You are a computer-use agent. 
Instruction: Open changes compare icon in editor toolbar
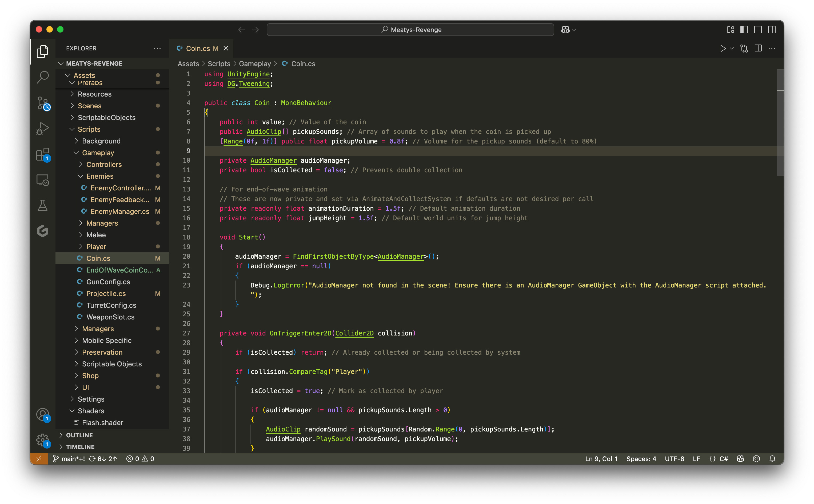[744, 48]
